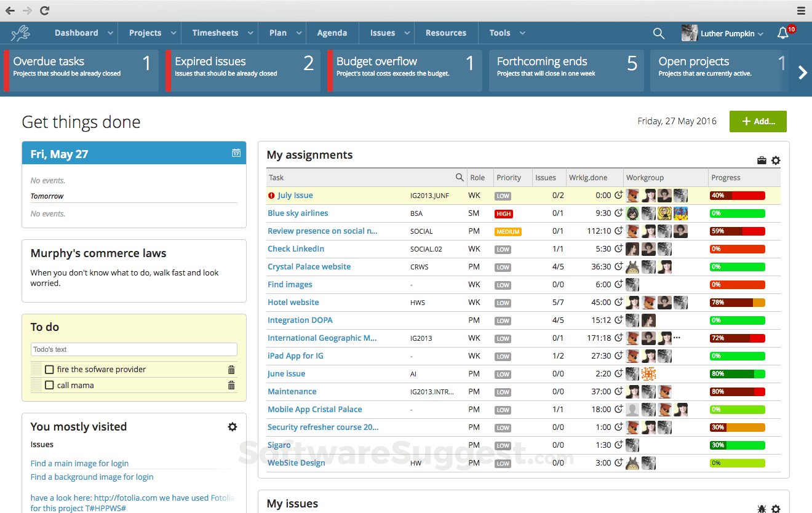The height and width of the screenshot is (513, 812).
Task: Open the notifications bell
Action: pyautogui.click(x=782, y=34)
